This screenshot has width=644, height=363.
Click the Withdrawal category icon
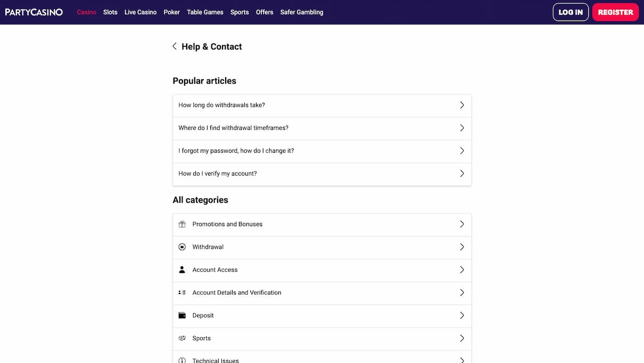click(x=182, y=247)
